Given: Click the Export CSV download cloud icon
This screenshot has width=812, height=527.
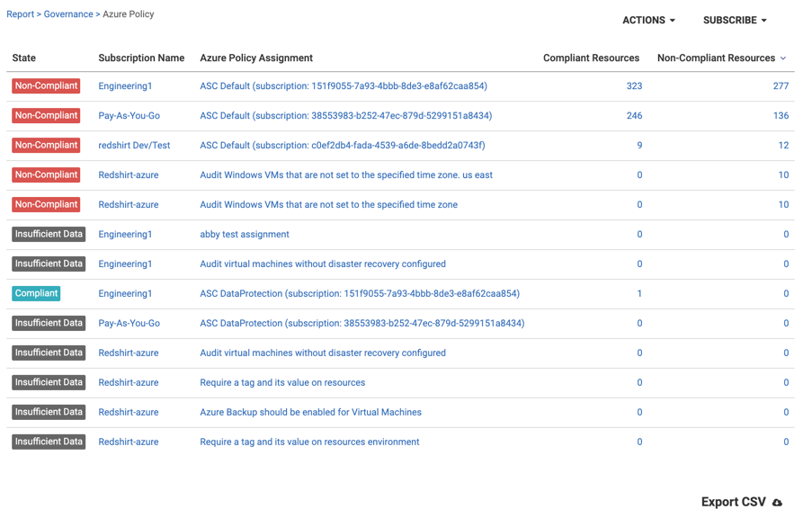Looking at the screenshot, I should pyautogui.click(x=775, y=501).
